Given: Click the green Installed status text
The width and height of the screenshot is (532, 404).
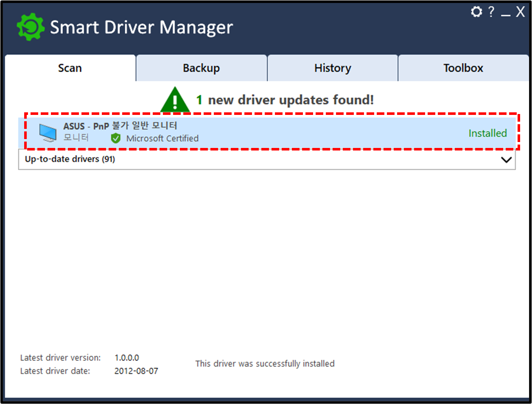Looking at the screenshot, I should click(x=487, y=133).
